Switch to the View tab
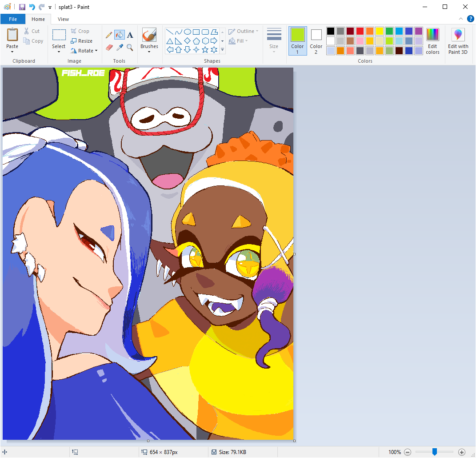The height and width of the screenshot is (458, 476). [63, 19]
